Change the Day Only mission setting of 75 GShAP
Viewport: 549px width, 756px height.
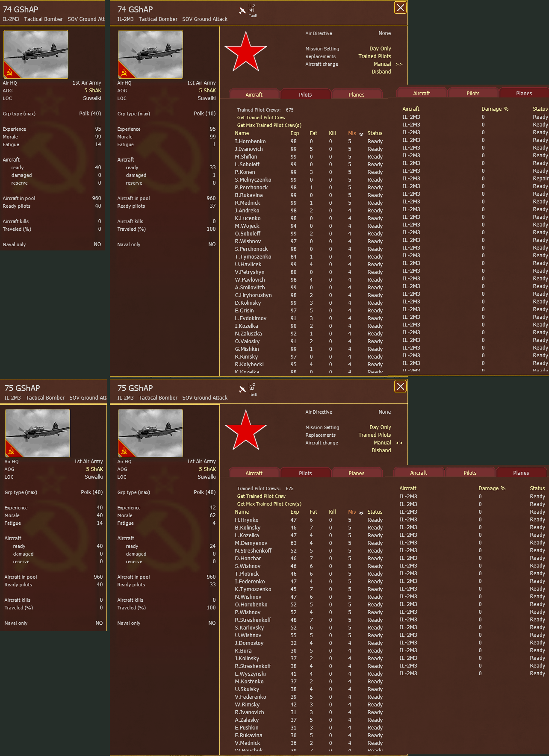click(380, 427)
